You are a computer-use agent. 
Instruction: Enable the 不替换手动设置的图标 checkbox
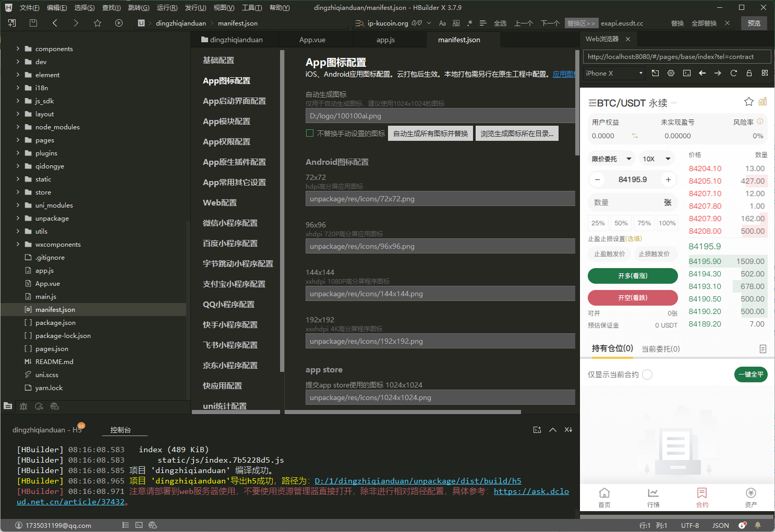310,133
